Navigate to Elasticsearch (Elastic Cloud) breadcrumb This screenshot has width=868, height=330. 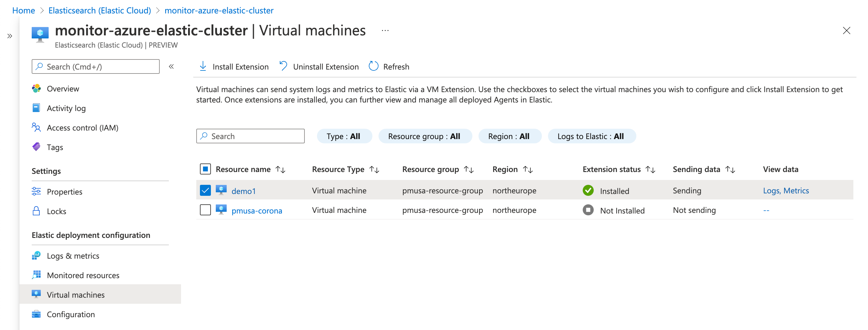(100, 10)
